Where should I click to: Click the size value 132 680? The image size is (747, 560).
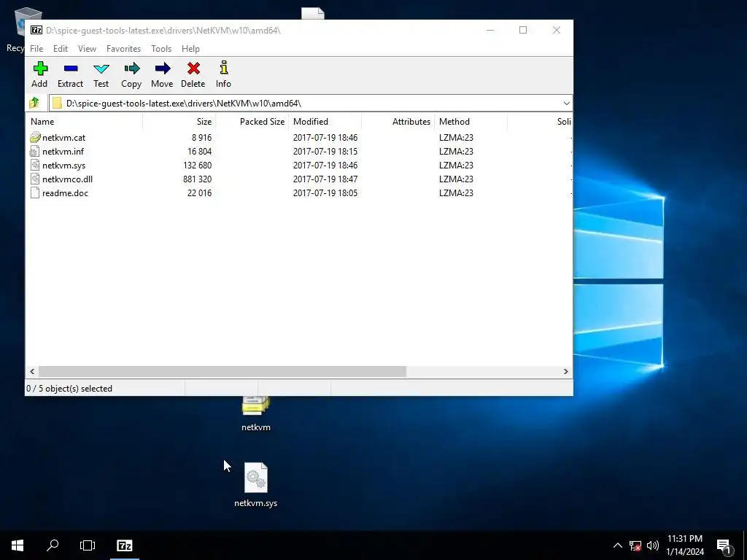click(197, 166)
